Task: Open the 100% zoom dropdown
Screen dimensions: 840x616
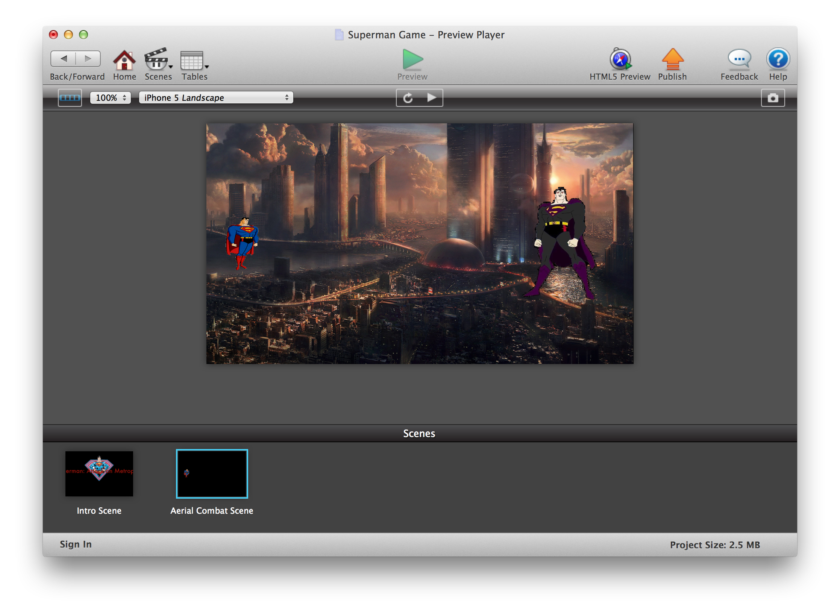Action: pyautogui.click(x=111, y=98)
